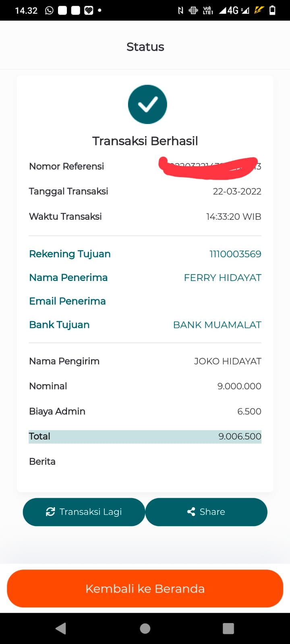This screenshot has width=290, height=644.
Task: Tap the share icon on Share button
Action: click(x=191, y=512)
